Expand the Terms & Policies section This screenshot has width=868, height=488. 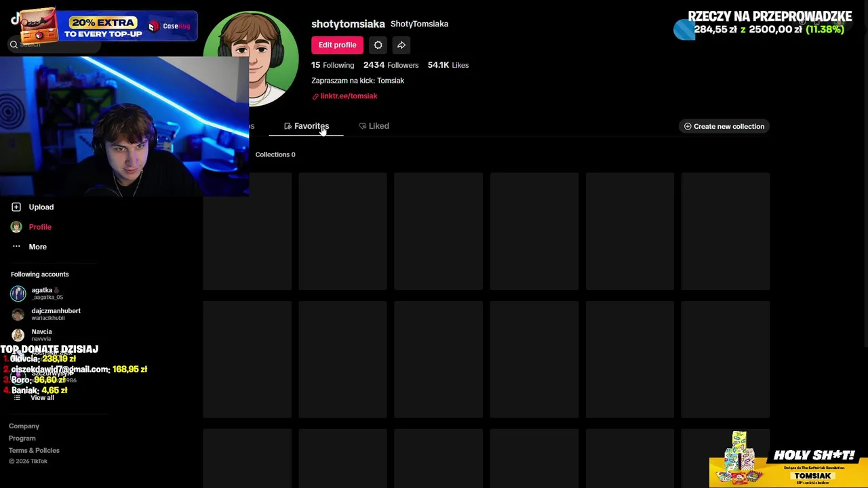pos(34,451)
